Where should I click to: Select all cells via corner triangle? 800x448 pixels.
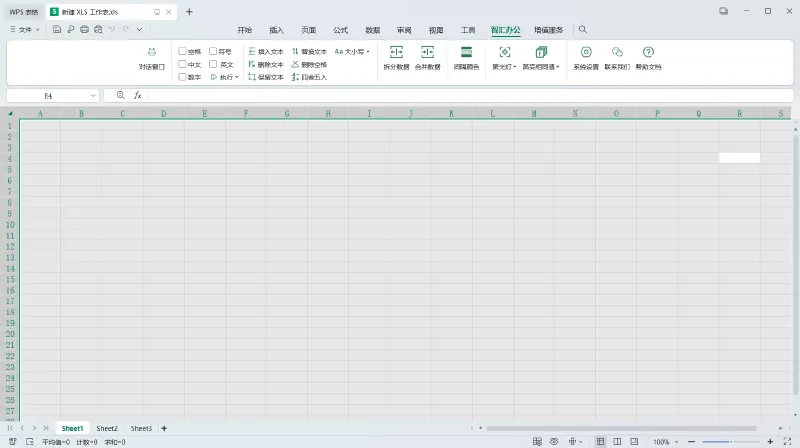click(10, 113)
